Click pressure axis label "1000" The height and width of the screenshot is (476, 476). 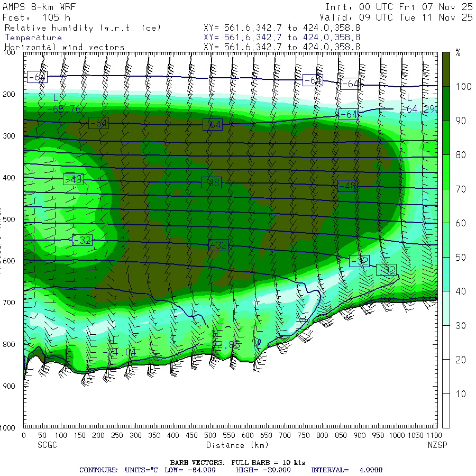coord(7,428)
